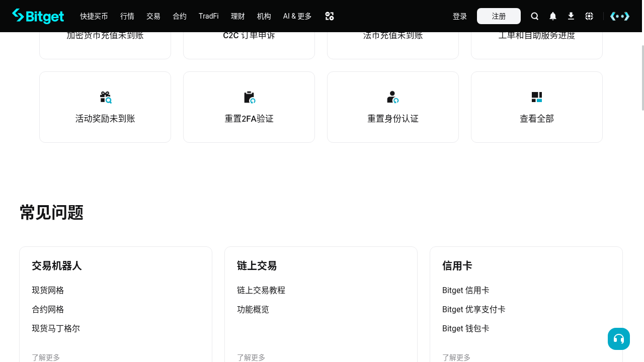Open the apps grid icon in navbar

330,16
